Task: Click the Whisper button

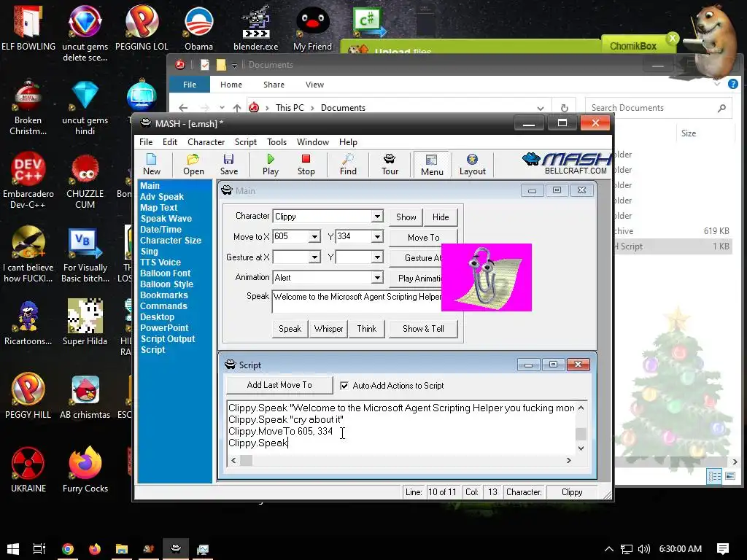Action: coord(328,329)
